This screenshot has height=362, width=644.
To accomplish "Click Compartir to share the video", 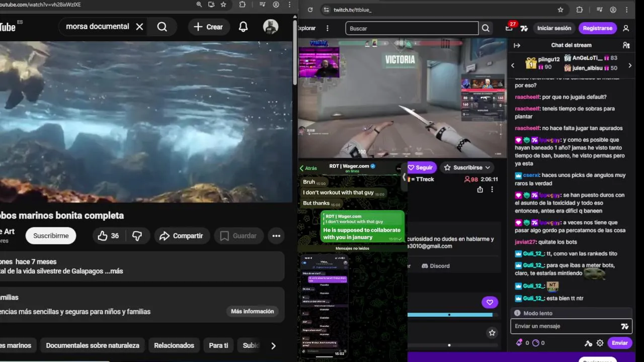I will coord(181,236).
